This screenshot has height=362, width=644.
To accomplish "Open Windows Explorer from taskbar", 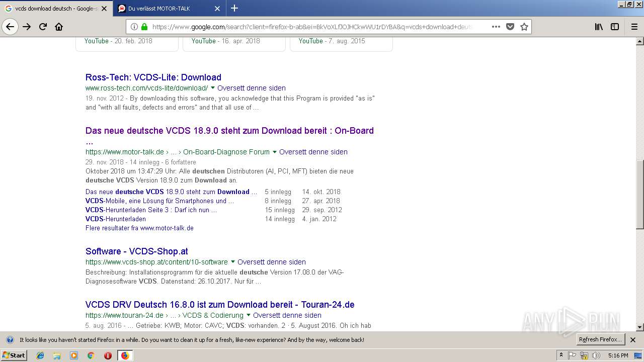I will (57, 355).
